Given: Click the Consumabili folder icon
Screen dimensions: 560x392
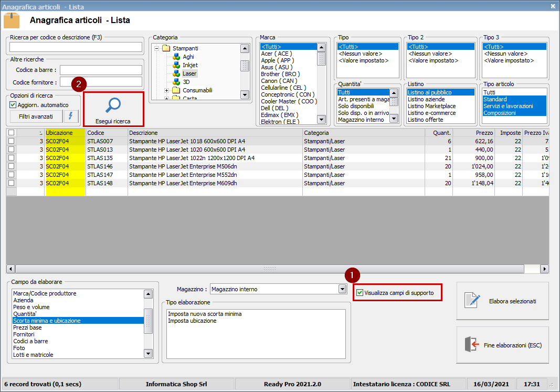Looking at the screenshot, I should coord(176,90).
